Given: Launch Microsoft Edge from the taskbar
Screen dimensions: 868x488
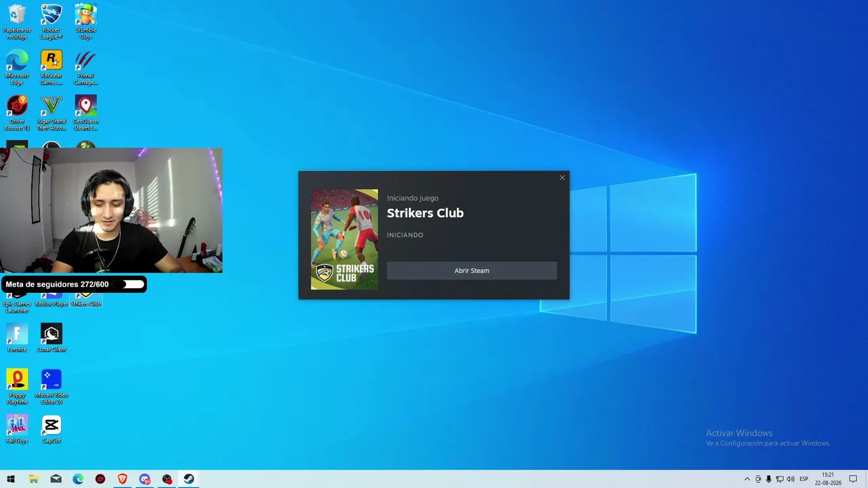Looking at the screenshot, I should [x=78, y=479].
